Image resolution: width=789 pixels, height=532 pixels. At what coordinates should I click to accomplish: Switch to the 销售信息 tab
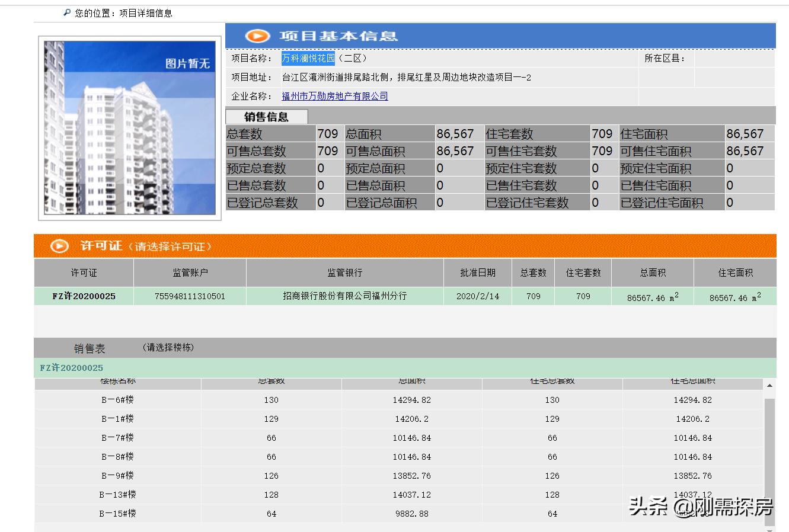[x=266, y=116]
